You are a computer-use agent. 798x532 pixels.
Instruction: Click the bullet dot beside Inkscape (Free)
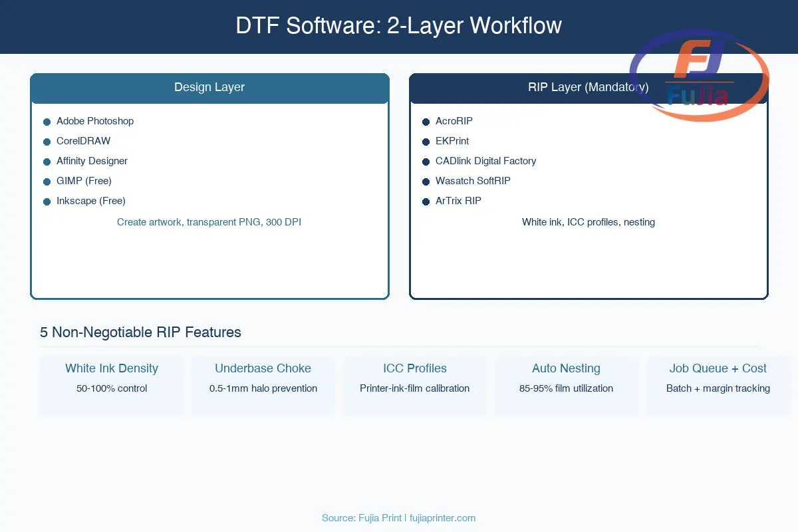(47, 201)
